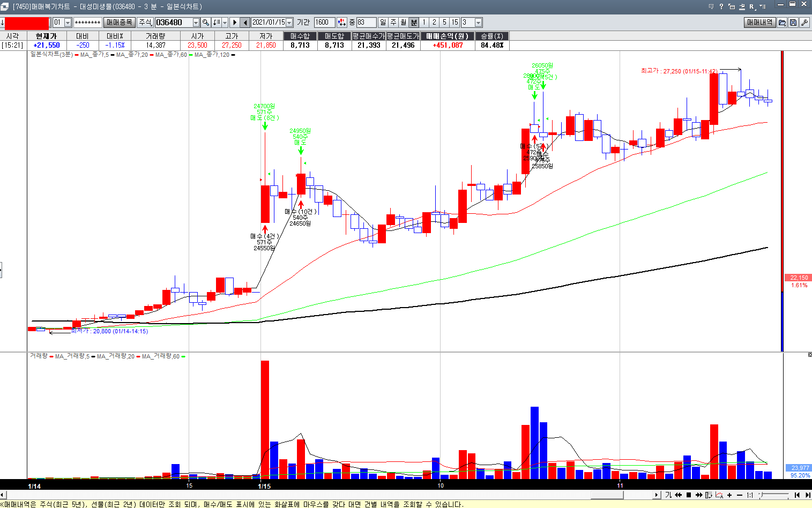Click the 일본식차트(3분) chart legend label
812x508 pixels.
click(x=51, y=55)
